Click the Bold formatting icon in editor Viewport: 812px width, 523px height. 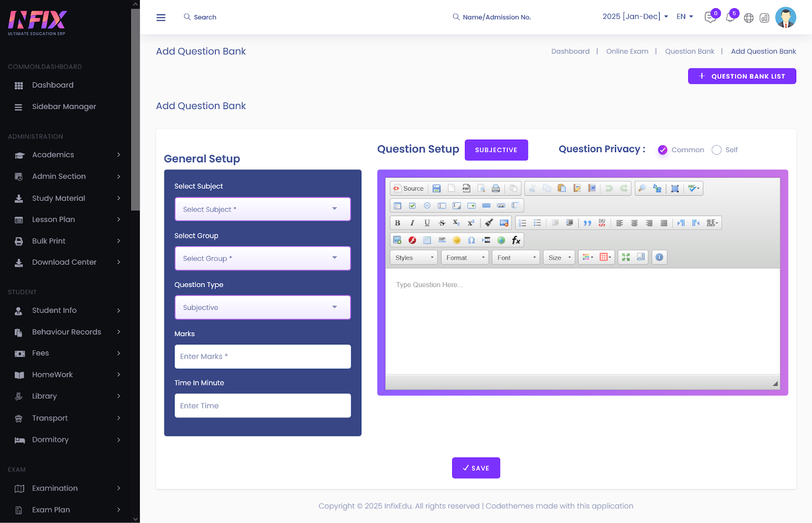pyautogui.click(x=397, y=223)
